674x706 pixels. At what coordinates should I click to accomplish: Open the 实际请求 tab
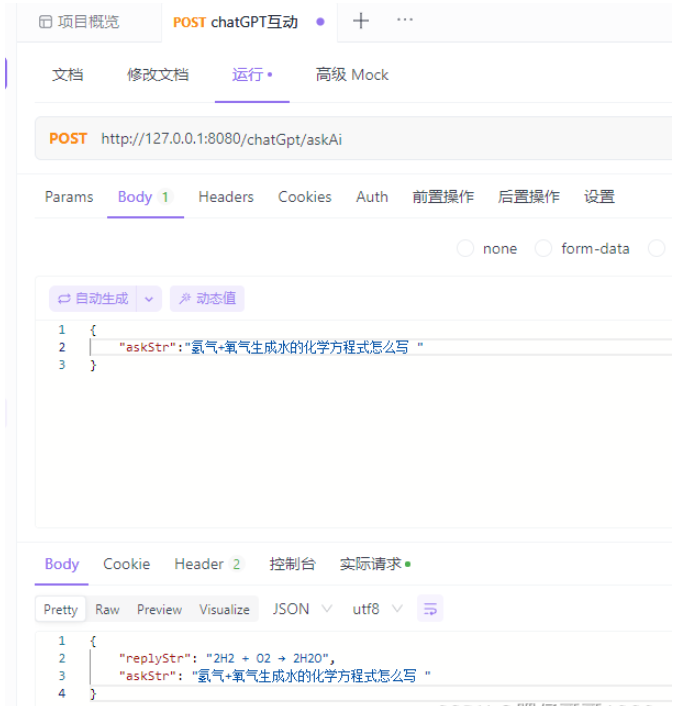click(375, 564)
